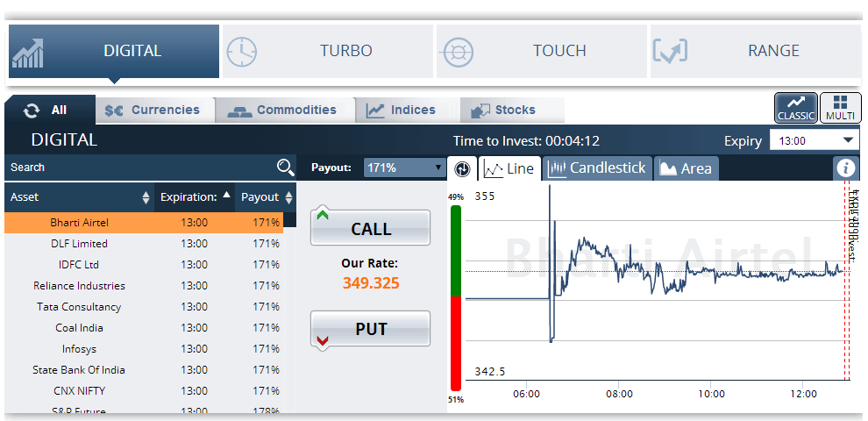Viewport: 868px width, 421px height.
Task: Select the Turbo option type
Action: [328, 51]
